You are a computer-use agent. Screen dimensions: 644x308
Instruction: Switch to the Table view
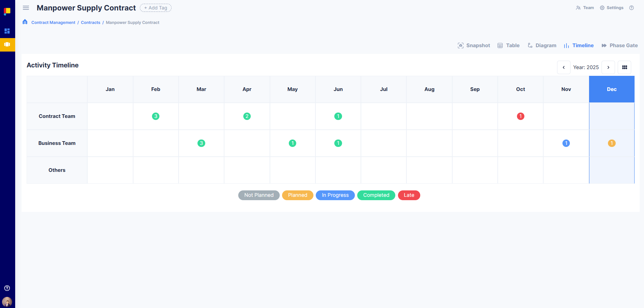(509, 45)
